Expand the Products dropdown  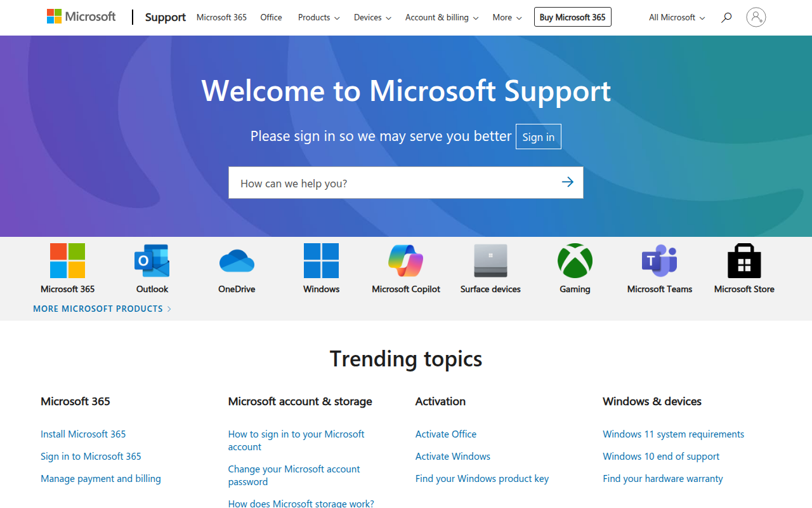pos(318,17)
